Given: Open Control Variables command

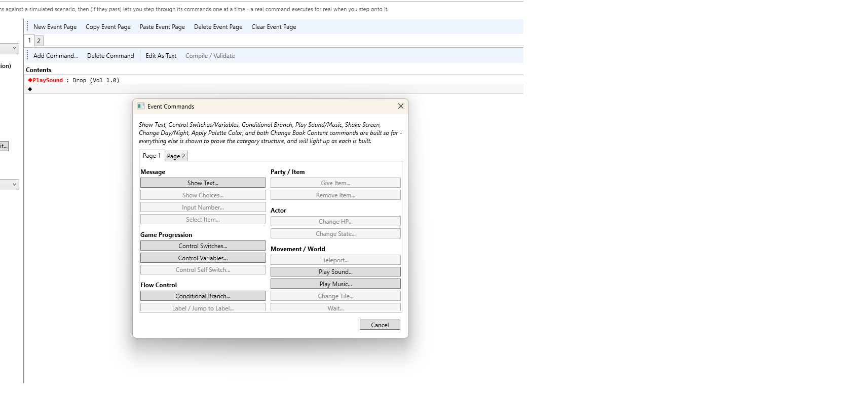Looking at the screenshot, I should 203,258.
